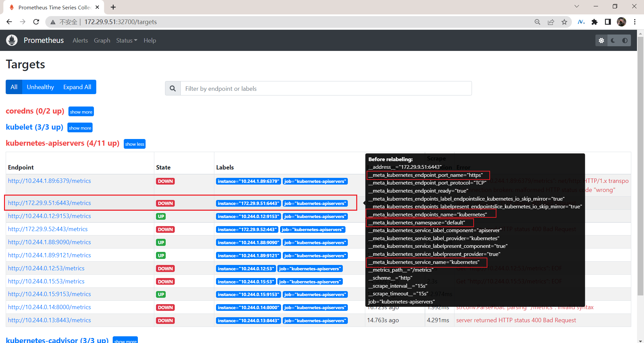
Task: Click the coredns (0/2 up) heading
Action: [35, 111]
